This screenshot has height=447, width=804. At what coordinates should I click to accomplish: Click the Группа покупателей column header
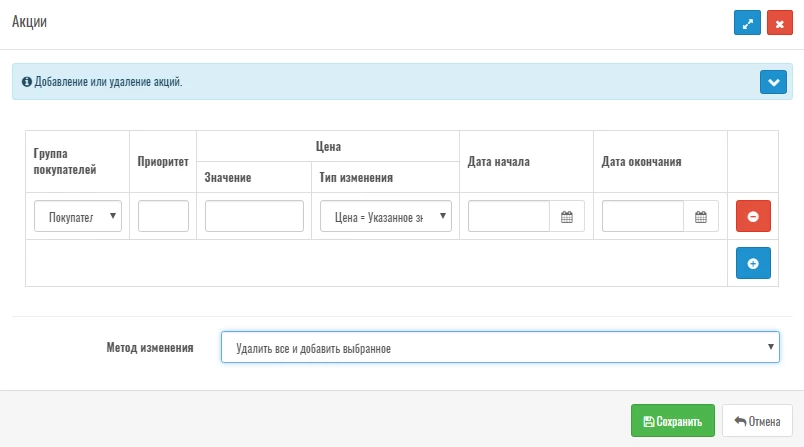click(x=65, y=162)
